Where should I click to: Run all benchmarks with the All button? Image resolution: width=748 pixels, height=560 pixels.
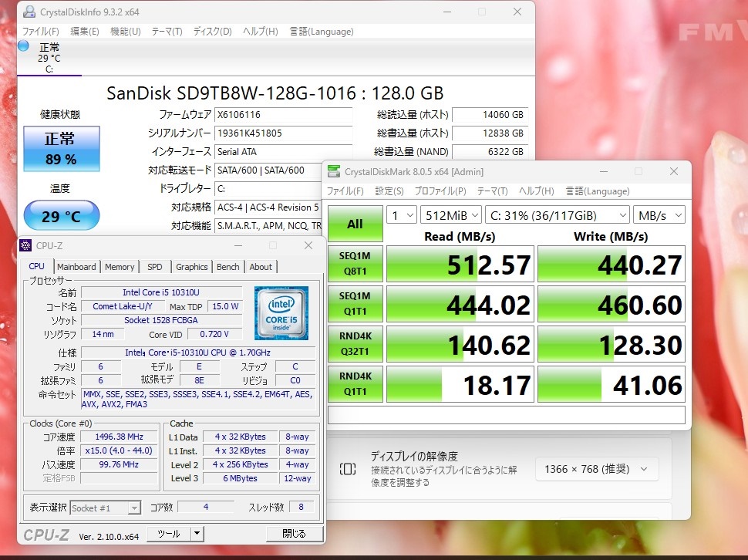click(355, 223)
